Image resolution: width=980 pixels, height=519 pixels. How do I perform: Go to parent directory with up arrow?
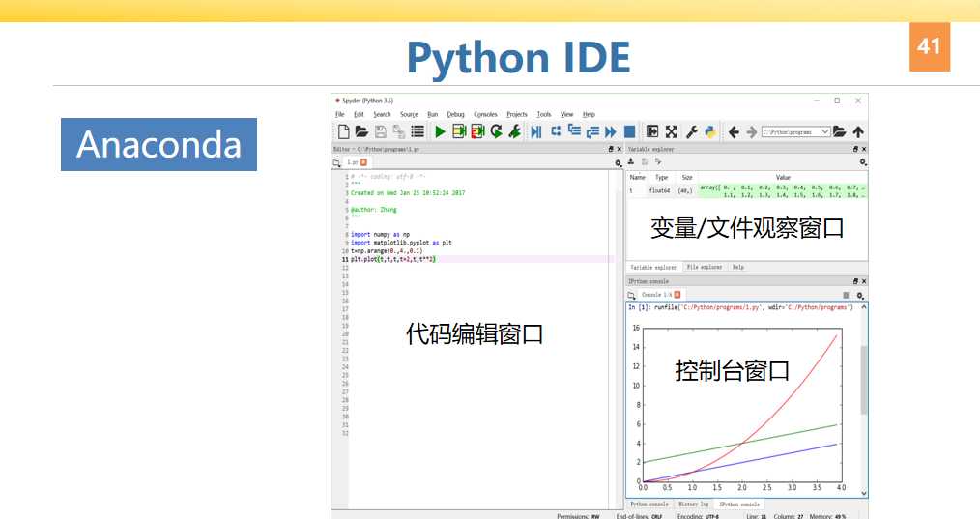coord(858,131)
